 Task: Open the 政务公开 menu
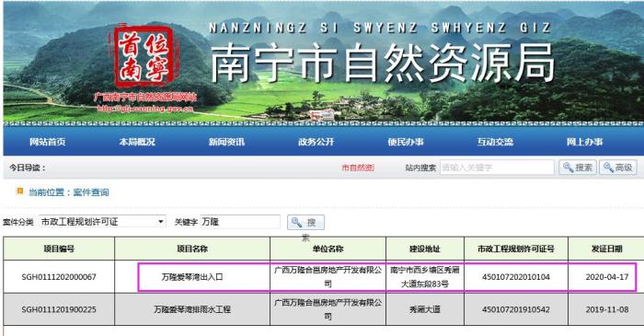[316, 142]
